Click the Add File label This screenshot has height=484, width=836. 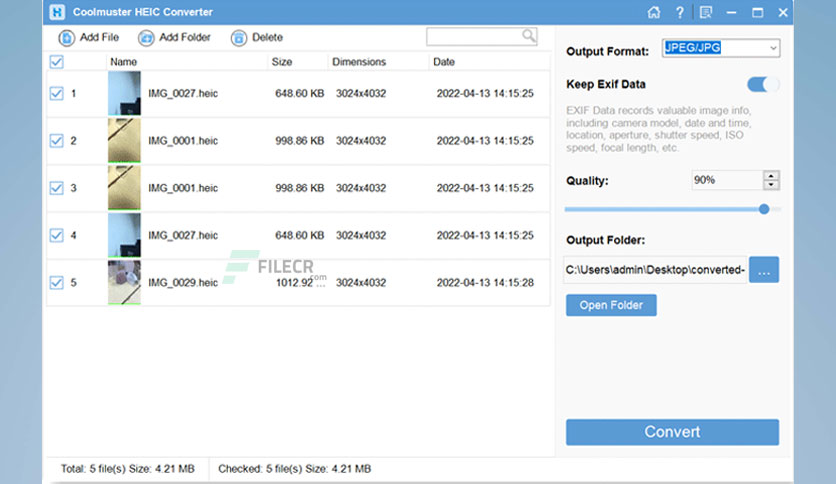(99, 37)
